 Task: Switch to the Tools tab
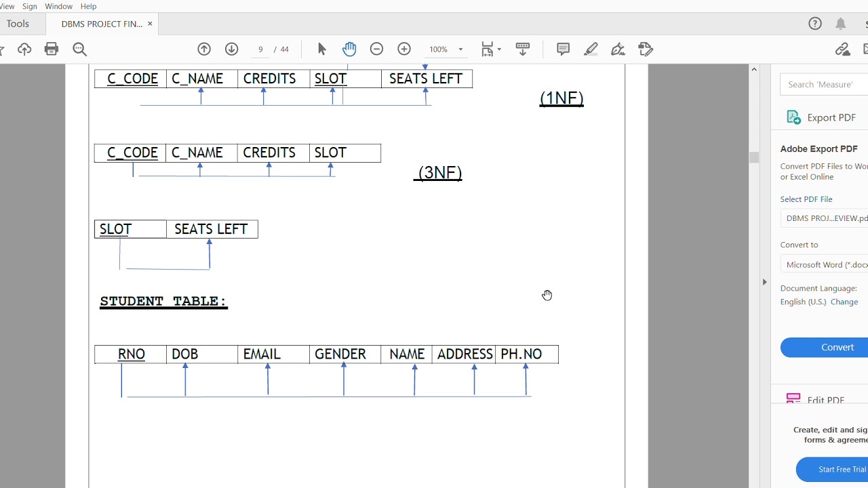18,24
